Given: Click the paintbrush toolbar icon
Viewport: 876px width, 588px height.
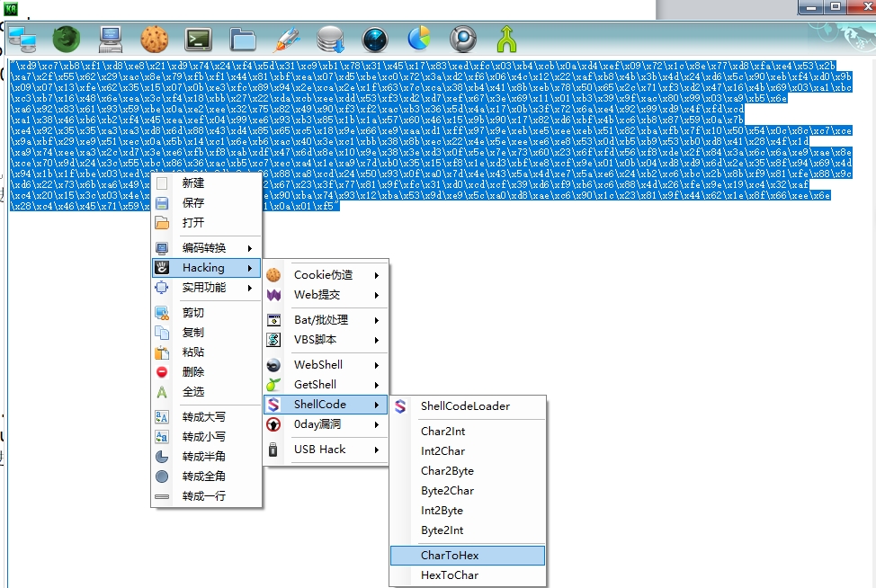Looking at the screenshot, I should click(x=287, y=40).
